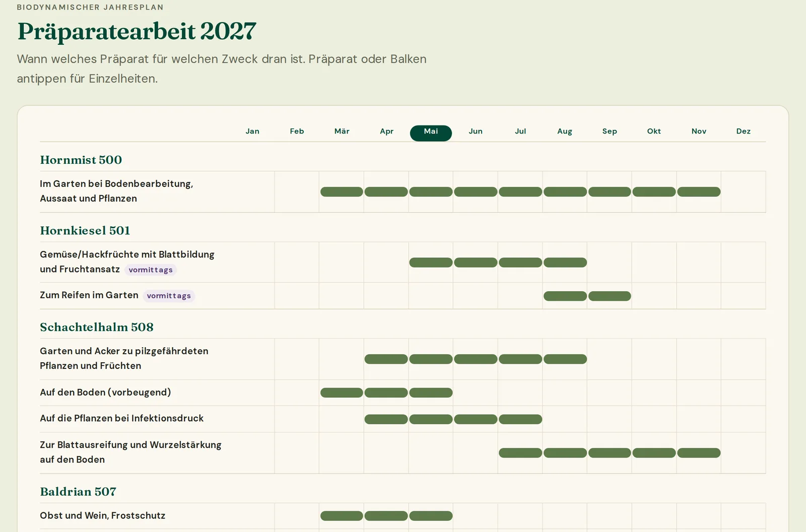Tap the March bar for 'Auf den Boden (vorbeugend)'
Viewport: 806px width, 532px height.
click(x=342, y=393)
